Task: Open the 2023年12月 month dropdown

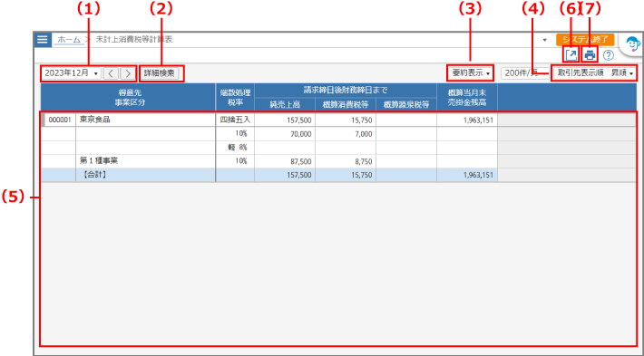Action: pyautogui.click(x=71, y=73)
